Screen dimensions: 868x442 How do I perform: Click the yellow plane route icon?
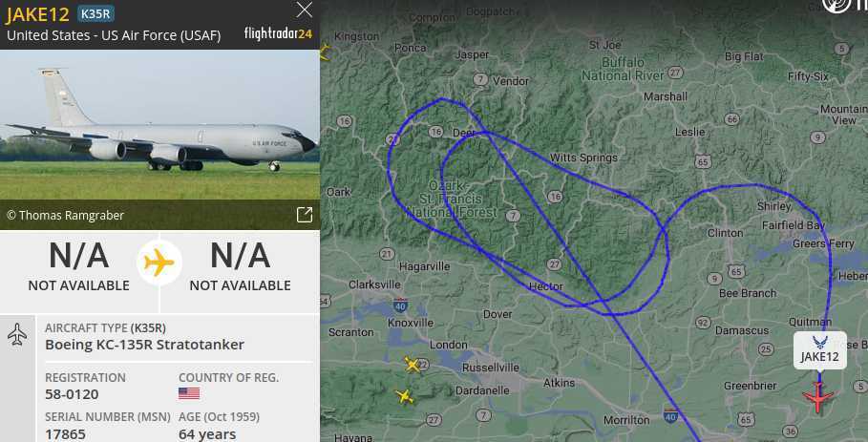[159, 263]
